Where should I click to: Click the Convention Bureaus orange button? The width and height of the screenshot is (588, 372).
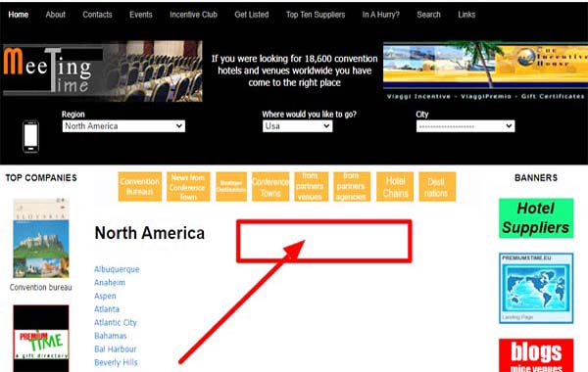click(x=140, y=187)
